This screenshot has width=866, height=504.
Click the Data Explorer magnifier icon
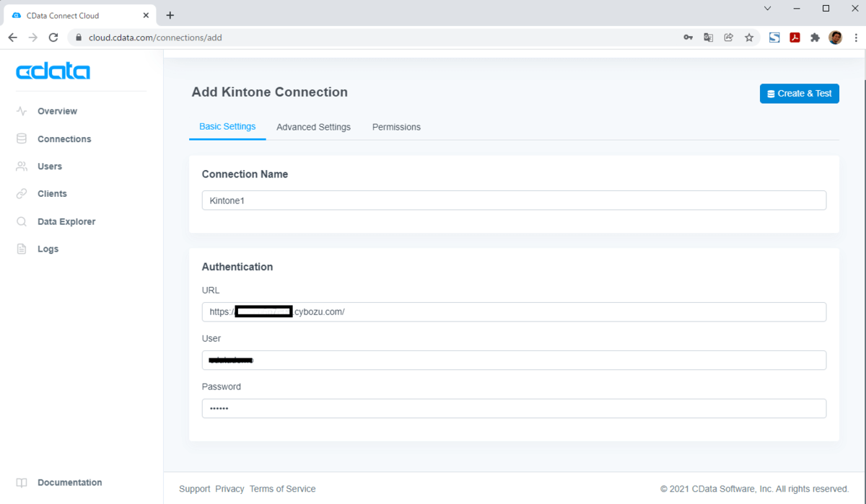click(22, 221)
